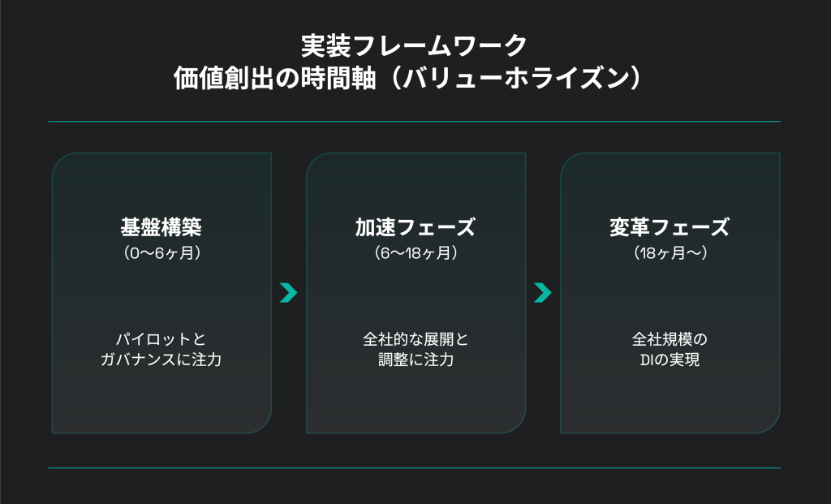Click the second teal chevron arrow before 変革フェーズ
The image size is (831, 504).
pyautogui.click(x=543, y=292)
